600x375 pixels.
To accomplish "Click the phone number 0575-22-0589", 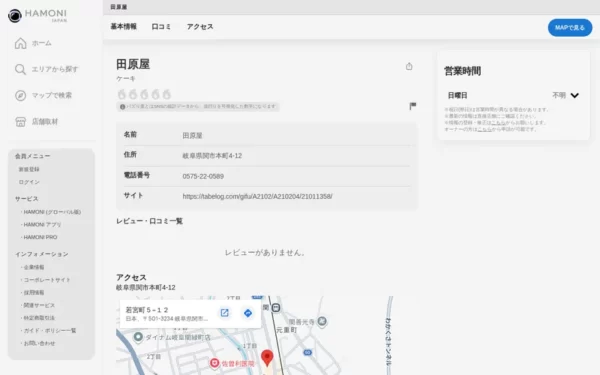I will point(203,176).
